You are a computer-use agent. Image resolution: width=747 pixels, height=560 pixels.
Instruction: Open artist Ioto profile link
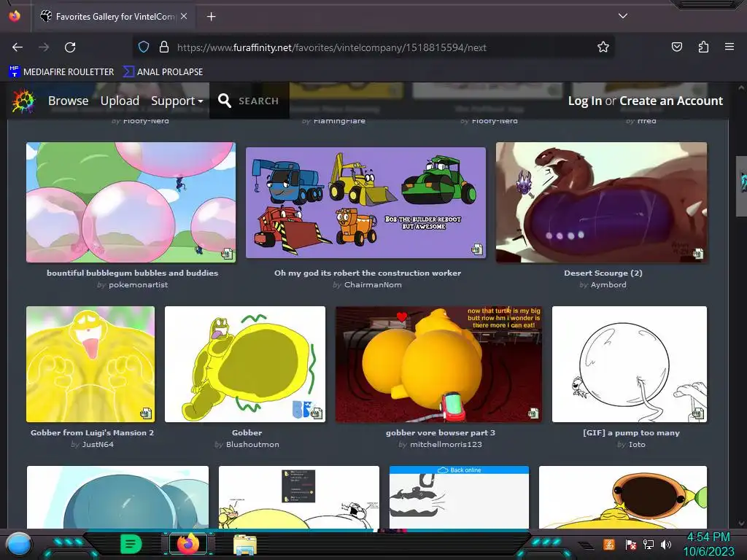(x=637, y=444)
